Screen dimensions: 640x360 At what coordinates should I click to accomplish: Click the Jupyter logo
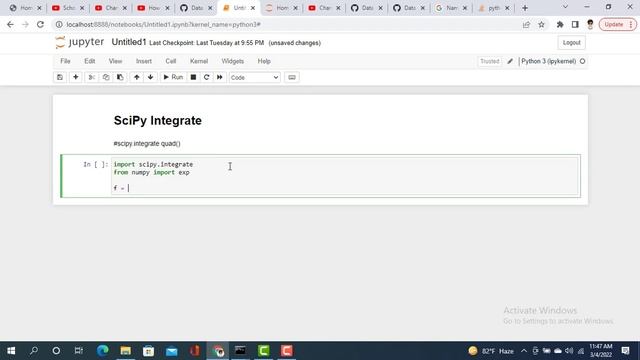click(x=80, y=42)
